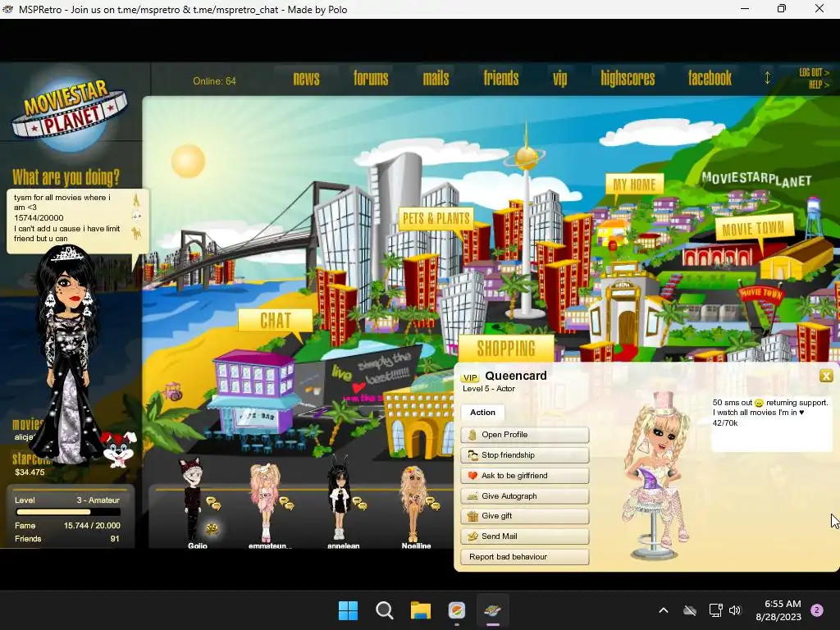This screenshot has height=630, width=840.
Task: Click chat bubbles icon beside Noelline
Action: pos(432,504)
